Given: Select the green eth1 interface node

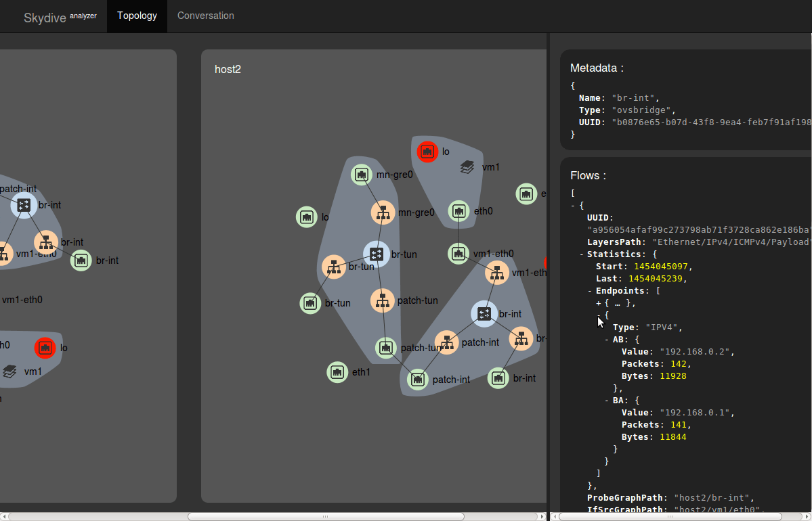Looking at the screenshot, I should 337,372.
